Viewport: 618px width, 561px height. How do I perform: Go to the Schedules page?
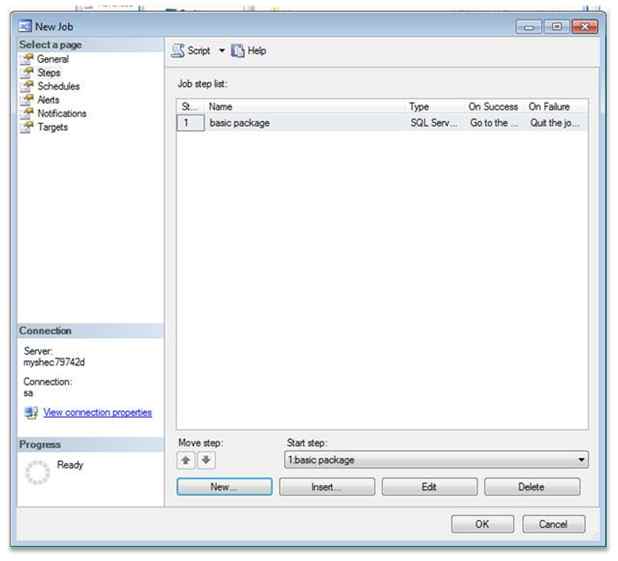pos(58,86)
